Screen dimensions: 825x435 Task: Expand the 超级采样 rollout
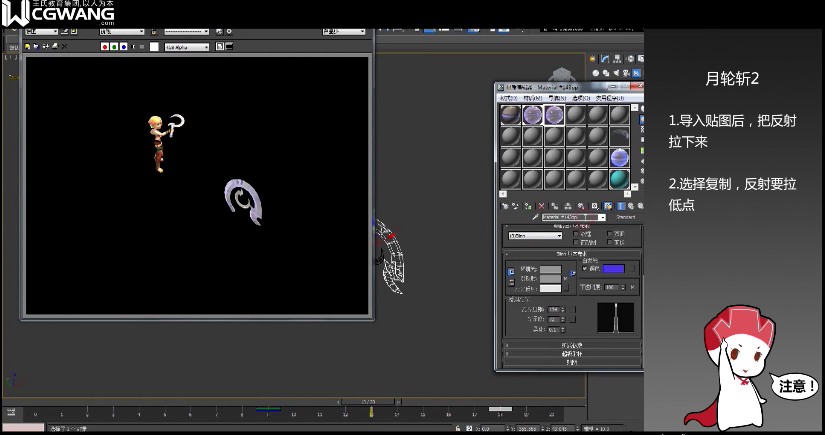[x=572, y=354]
